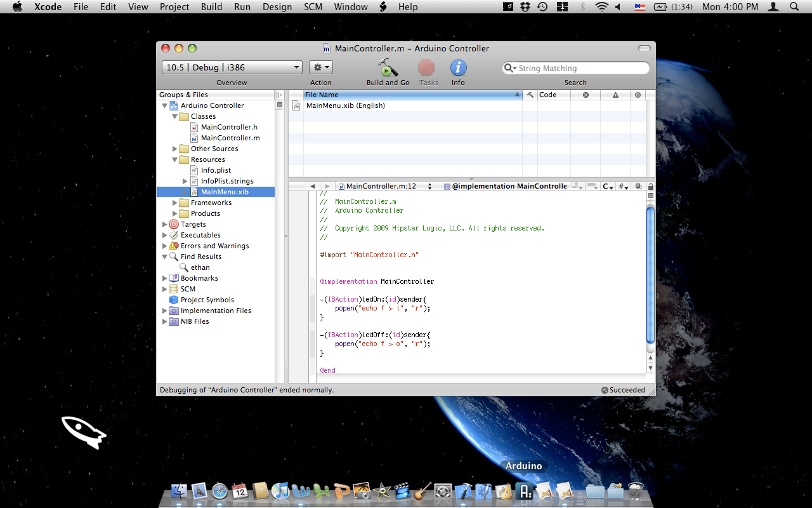The height and width of the screenshot is (508, 812).
Task: Launch Excel from the Dock
Action: click(x=321, y=491)
